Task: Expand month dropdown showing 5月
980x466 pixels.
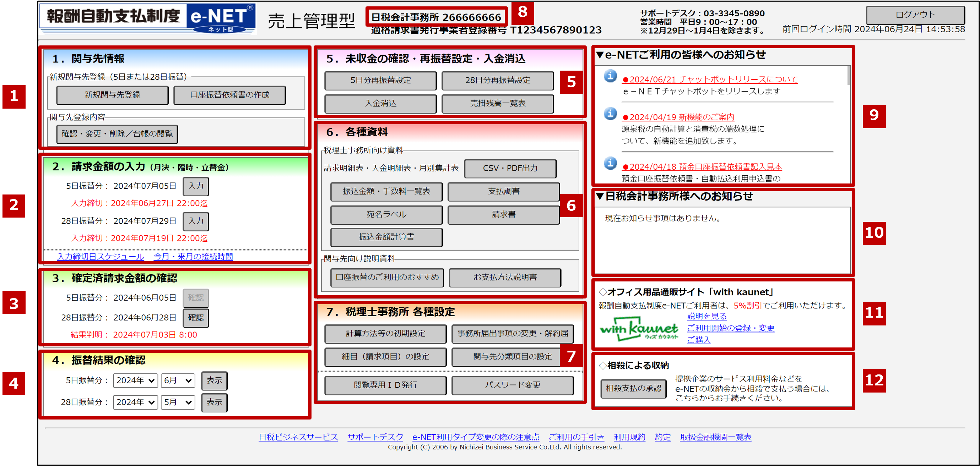Action: 178,402
